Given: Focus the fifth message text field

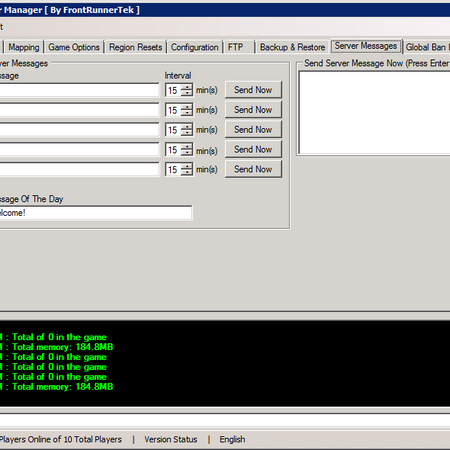Looking at the screenshot, I should 79,169.
